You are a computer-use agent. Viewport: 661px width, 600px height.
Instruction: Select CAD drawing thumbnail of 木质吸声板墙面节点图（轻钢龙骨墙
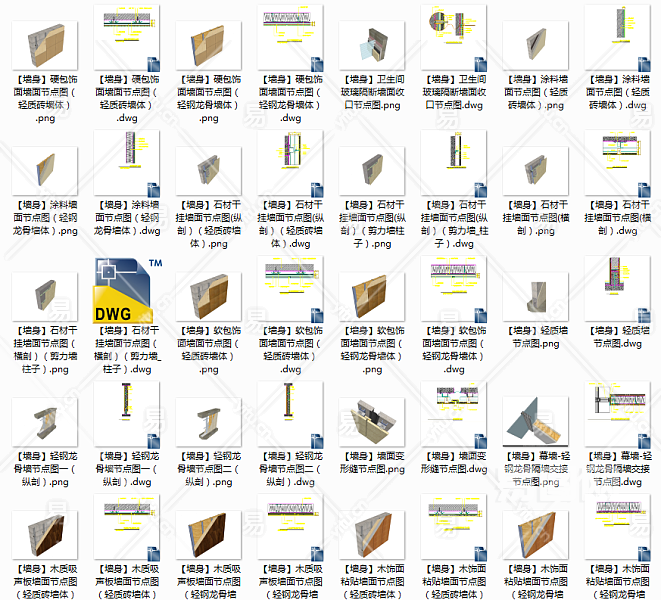tap(290, 527)
